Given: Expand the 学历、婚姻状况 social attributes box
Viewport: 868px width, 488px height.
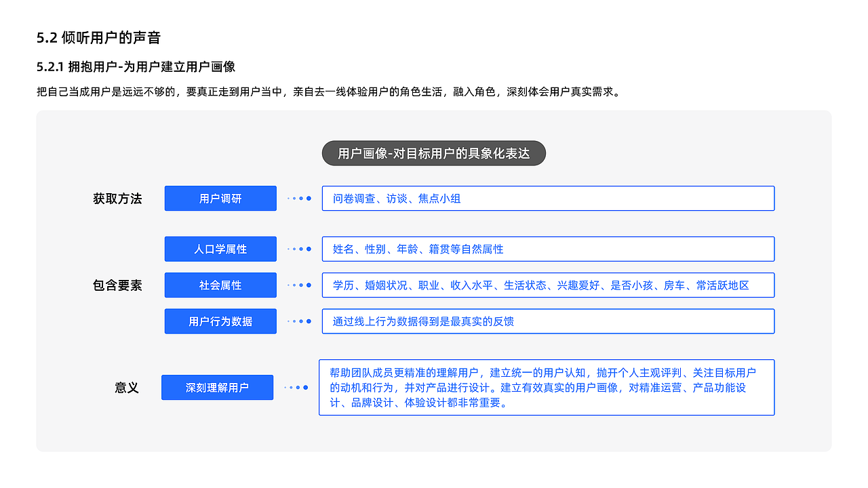Looking at the screenshot, I should [x=547, y=285].
